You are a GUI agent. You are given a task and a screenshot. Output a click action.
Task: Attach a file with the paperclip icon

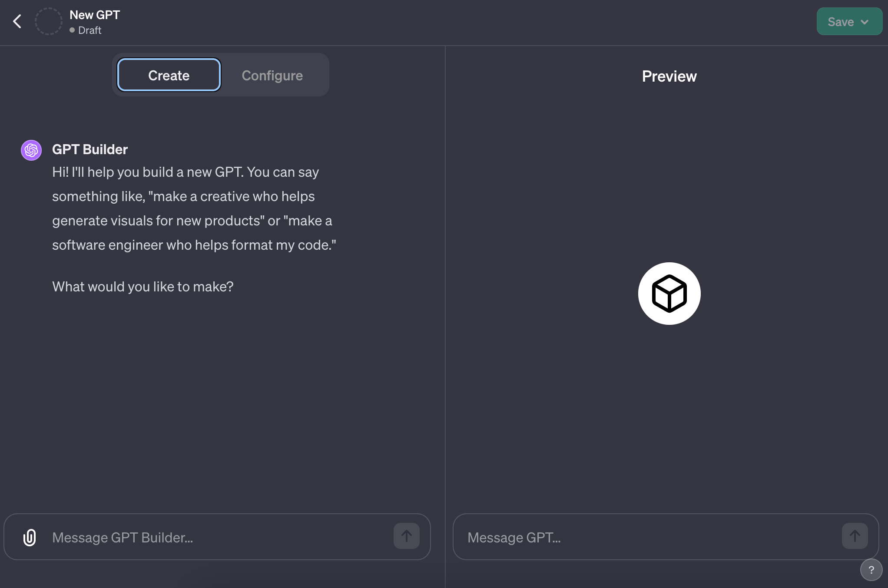[x=30, y=537]
